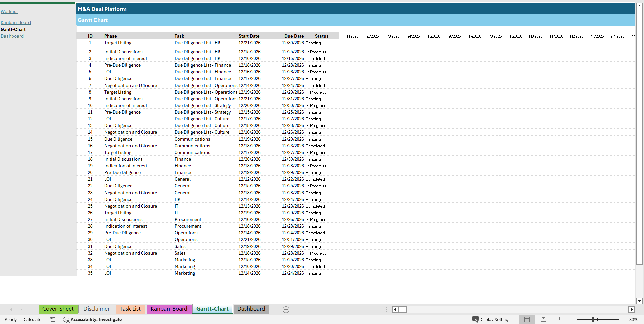This screenshot has width=644, height=324.
Task: Select the Disclaimer sheet tab
Action: click(96, 309)
